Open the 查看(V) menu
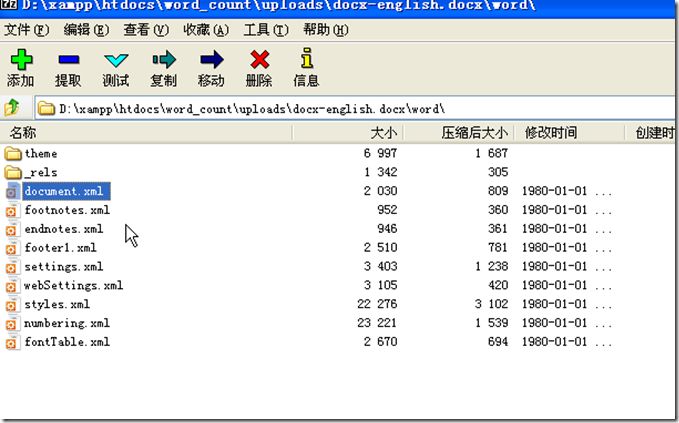Viewport: 679px width, 423px height. (146, 30)
